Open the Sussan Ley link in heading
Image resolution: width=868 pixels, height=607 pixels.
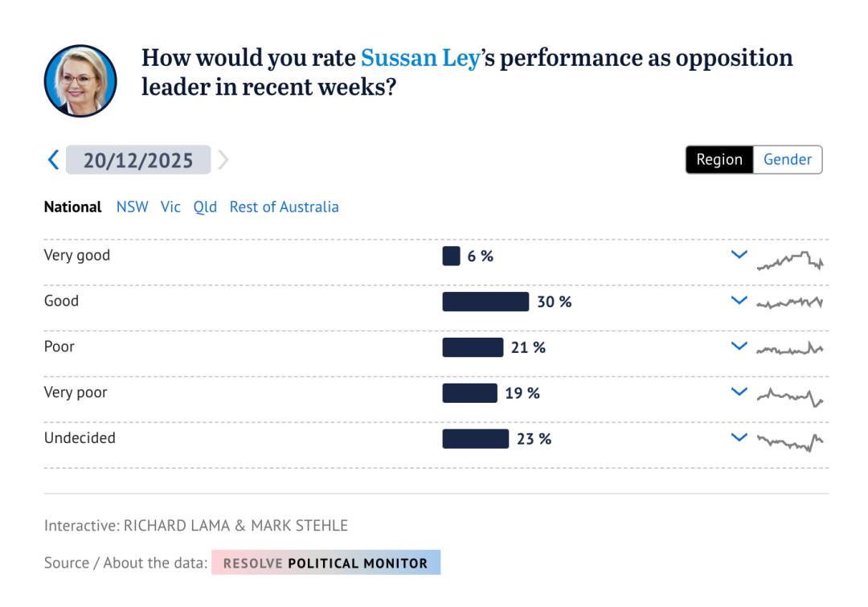point(420,58)
